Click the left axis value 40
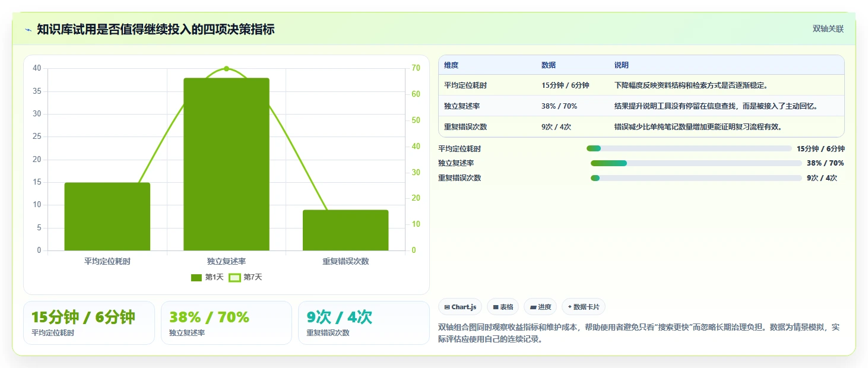868x368 pixels. tap(37, 68)
